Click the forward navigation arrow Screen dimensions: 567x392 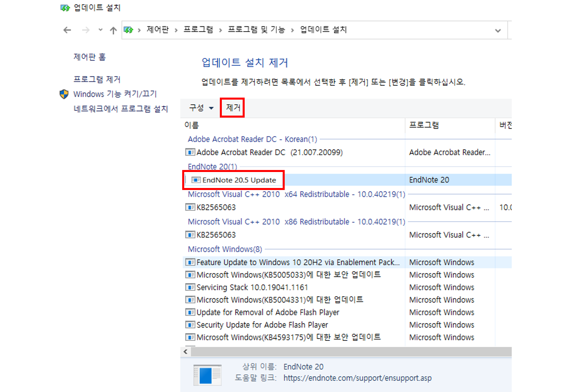pyautogui.click(x=86, y=30)
